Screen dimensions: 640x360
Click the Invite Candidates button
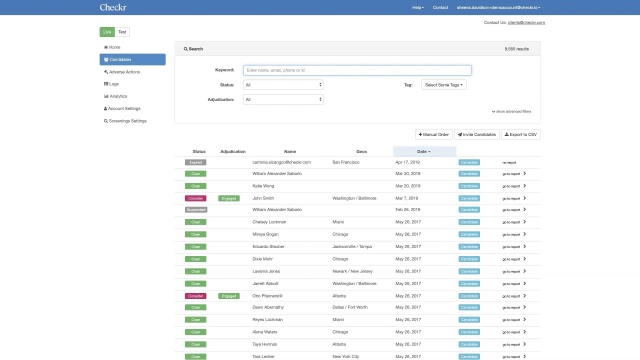[x=477, y=134]
